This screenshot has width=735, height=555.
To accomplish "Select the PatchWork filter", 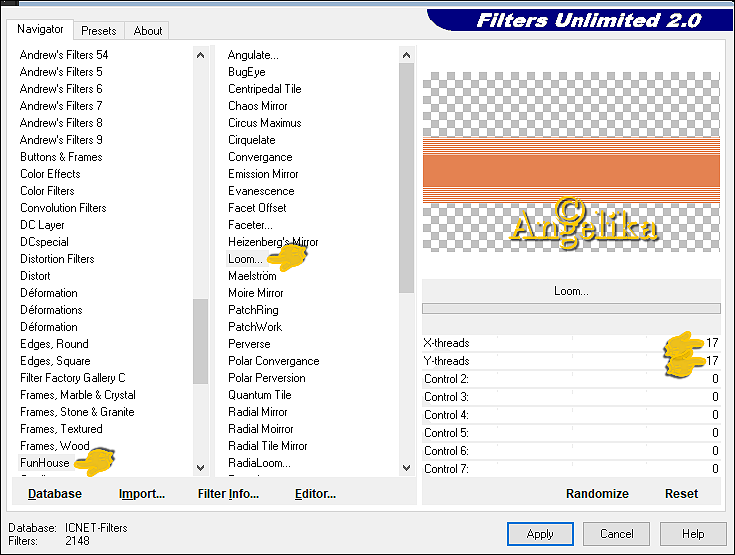I will pyautogui.click(x=255, y=327).
